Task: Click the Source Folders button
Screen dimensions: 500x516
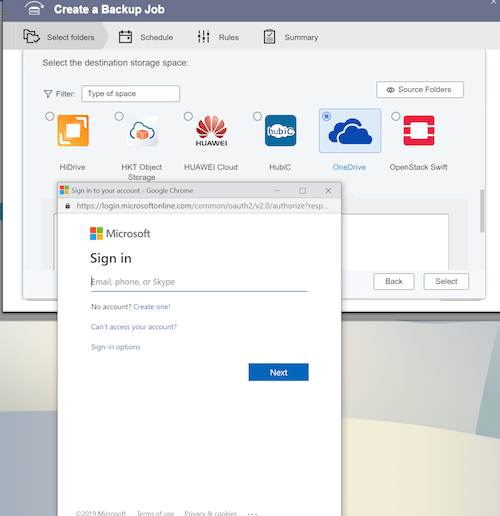Action: click(420, 90)
